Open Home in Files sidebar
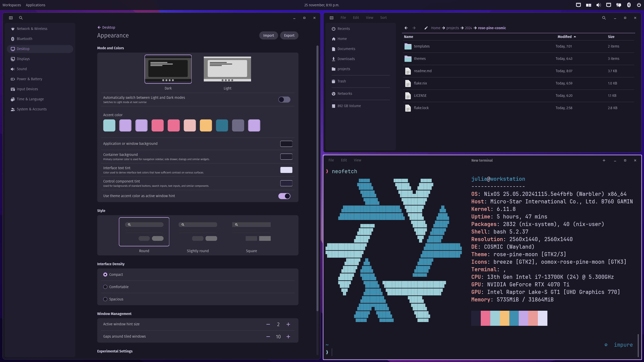This screenshot has width=644, height=362. [360, 39]
